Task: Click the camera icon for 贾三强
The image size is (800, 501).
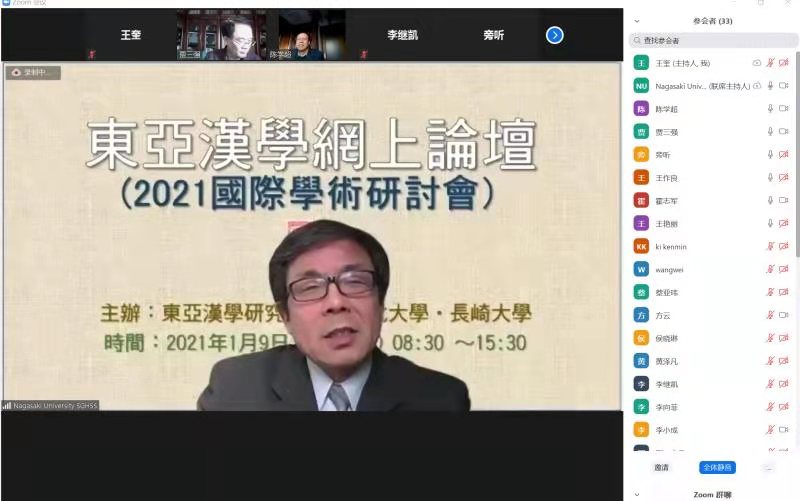Action: pos(784,131)
